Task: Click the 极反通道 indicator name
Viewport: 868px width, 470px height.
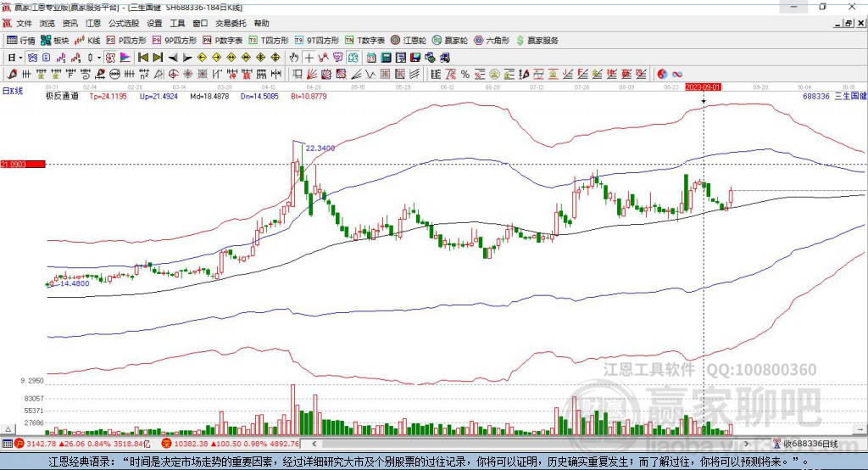Action: tap(62, 96)
